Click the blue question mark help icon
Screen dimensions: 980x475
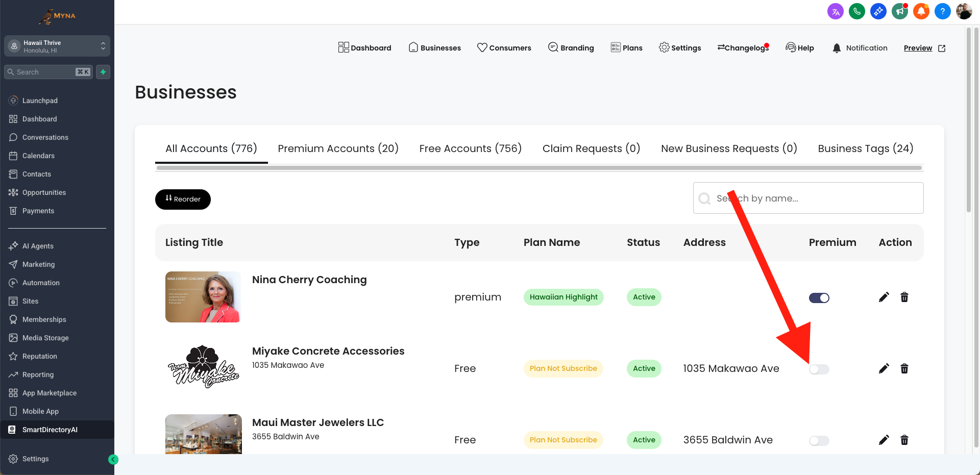pyautogui.click(x=942, y=11)
